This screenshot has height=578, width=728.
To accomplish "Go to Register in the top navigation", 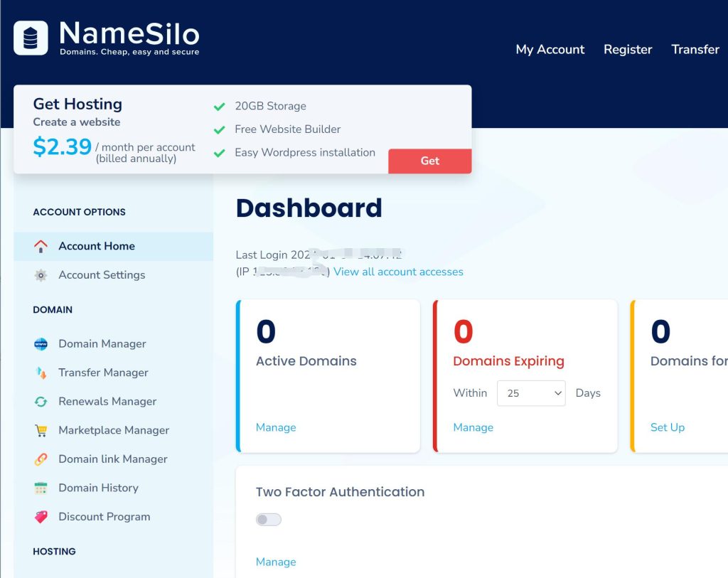I will point(628,49).
